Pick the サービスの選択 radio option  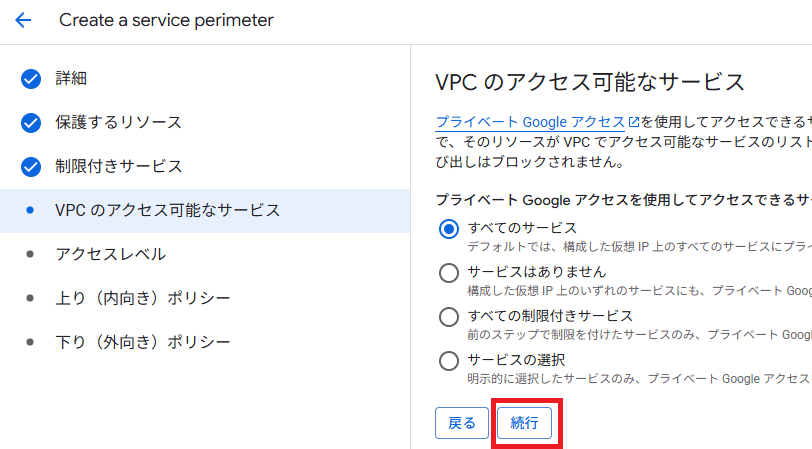coord(449,360)
